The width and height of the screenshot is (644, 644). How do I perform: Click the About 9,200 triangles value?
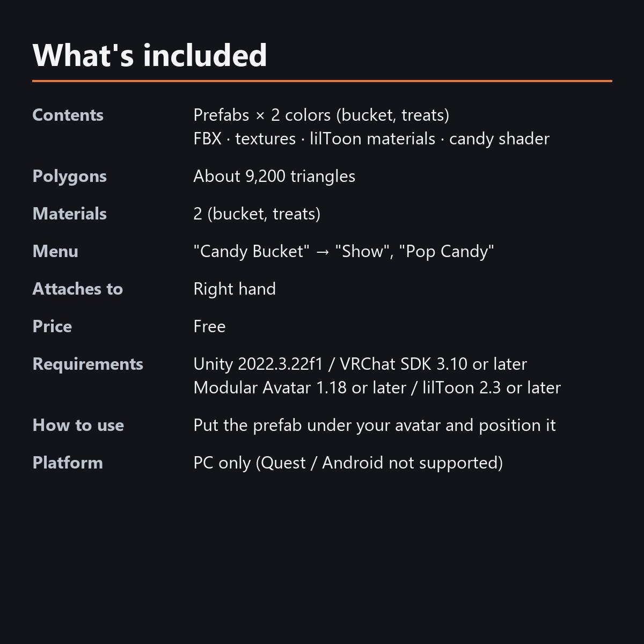274,176
